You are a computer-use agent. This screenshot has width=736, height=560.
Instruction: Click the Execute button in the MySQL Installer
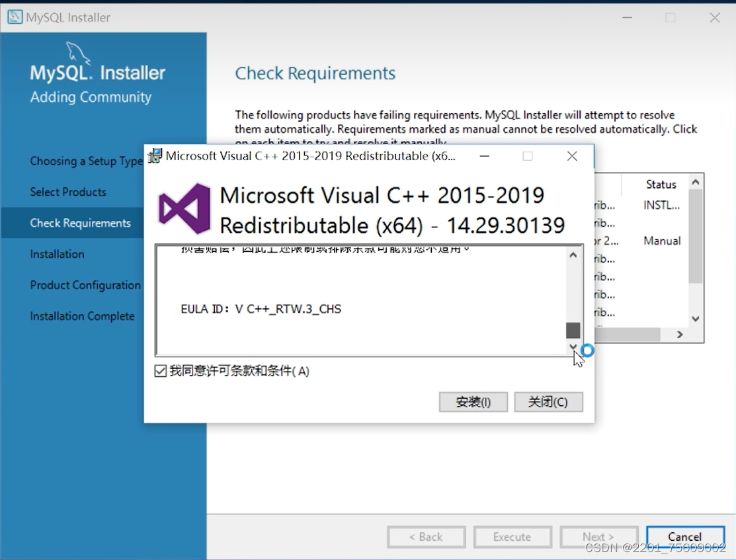pyautogui.click(x=512, y=537)
